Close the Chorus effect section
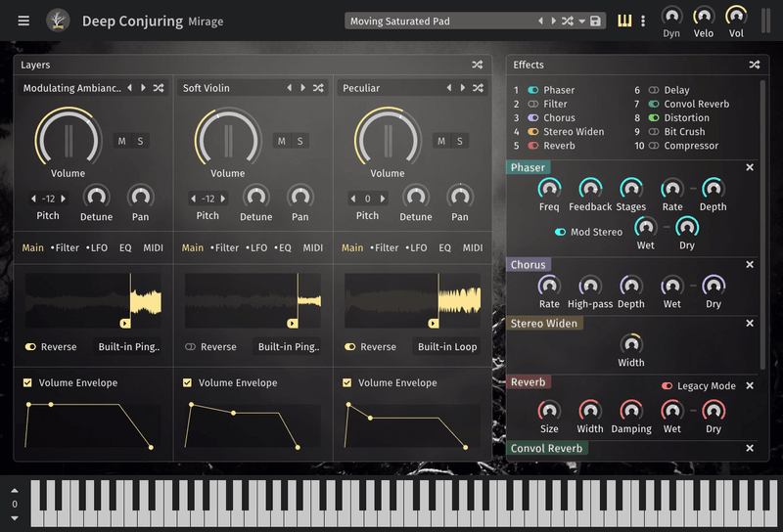 [750, 264]
